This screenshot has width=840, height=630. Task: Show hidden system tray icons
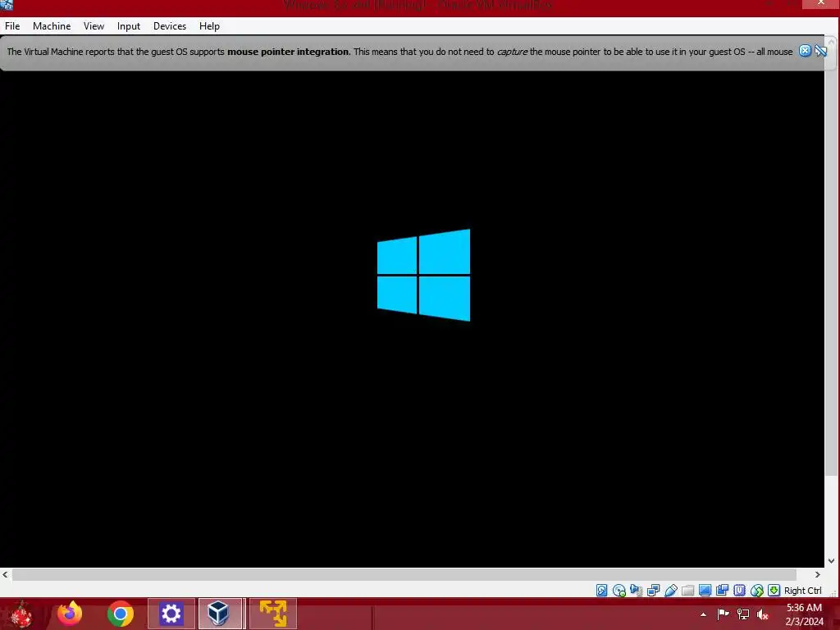pyautogui.click(x=703, y=614)
